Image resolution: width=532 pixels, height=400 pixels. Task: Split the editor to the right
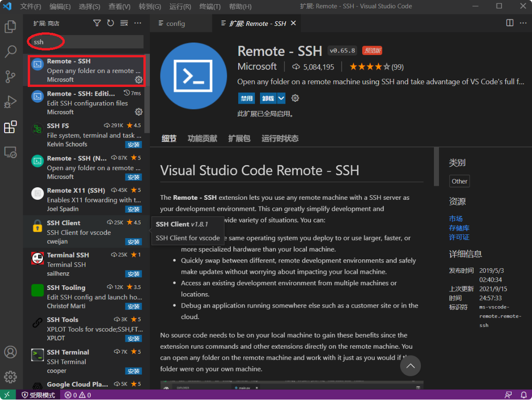click(510, 23)
